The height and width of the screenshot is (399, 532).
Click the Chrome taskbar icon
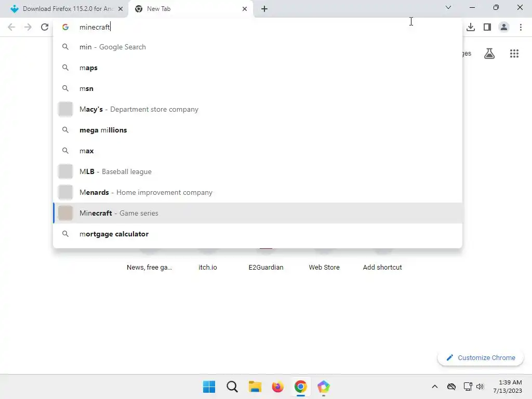[301, 387]
